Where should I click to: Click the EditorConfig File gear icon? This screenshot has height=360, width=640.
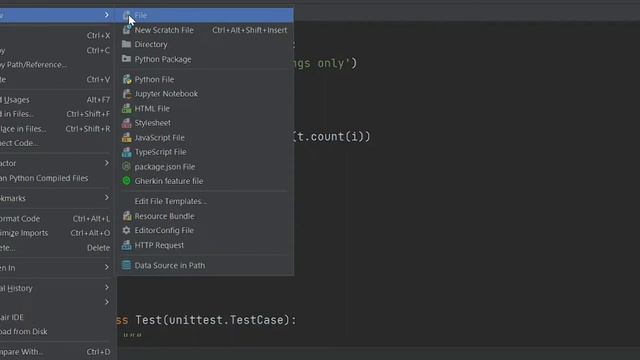click(x=127, y=230)
